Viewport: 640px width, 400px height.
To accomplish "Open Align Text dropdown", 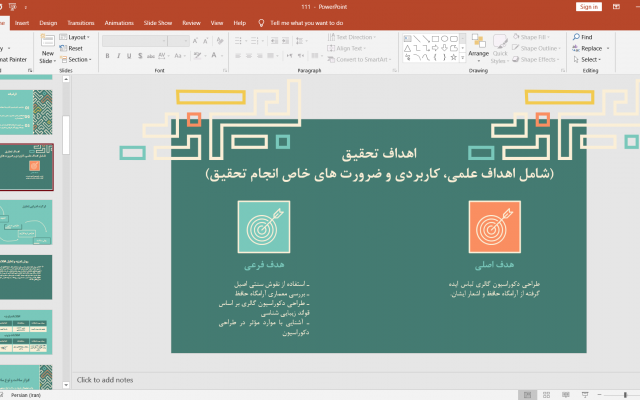I will pyautogui.click(x=347, y=48).
